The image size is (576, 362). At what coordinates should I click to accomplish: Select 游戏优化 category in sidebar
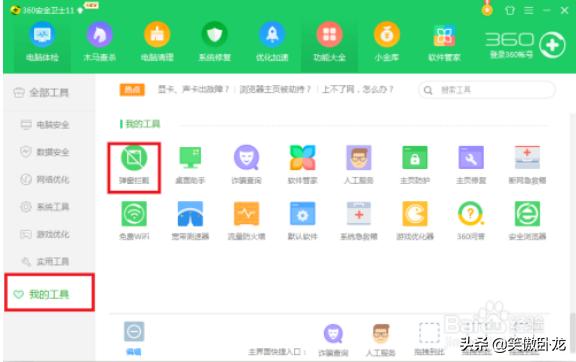pos(45,234)
